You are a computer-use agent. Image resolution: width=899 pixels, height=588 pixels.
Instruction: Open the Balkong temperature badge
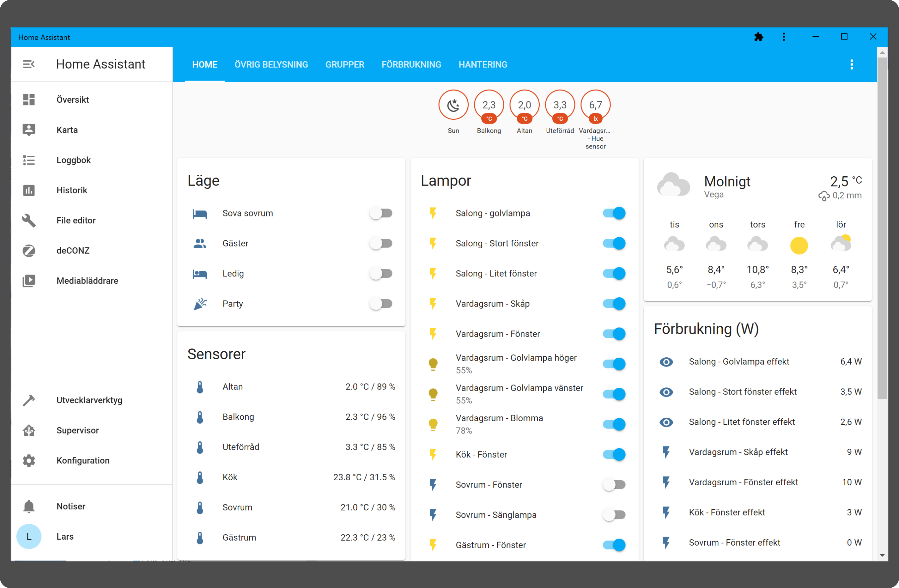click(489, 106)
